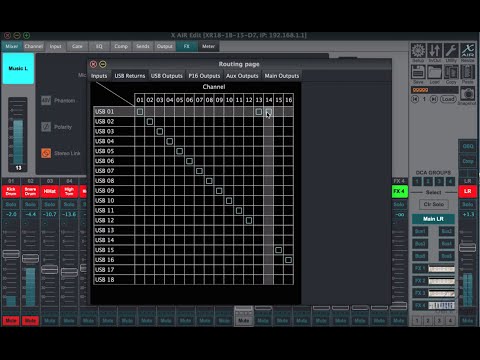Click the Copy icon

tap(451, 72)
